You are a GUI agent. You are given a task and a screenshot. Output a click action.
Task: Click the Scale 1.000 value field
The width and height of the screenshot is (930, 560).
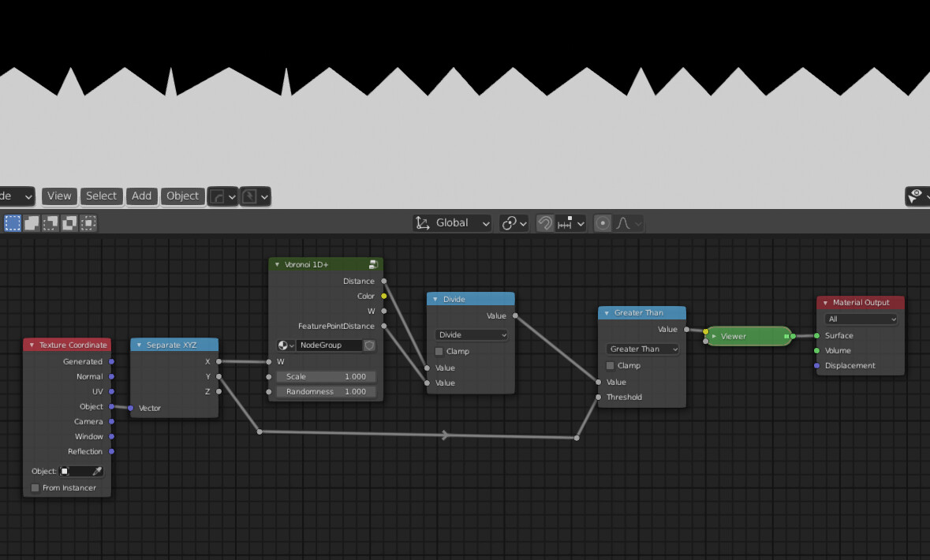(x=326, y=377)
